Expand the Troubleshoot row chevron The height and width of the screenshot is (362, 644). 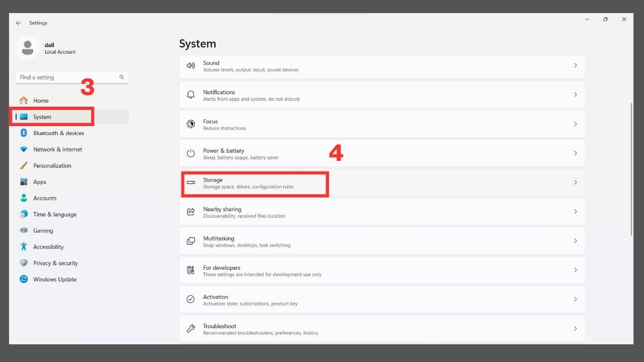tap(575, 328)
